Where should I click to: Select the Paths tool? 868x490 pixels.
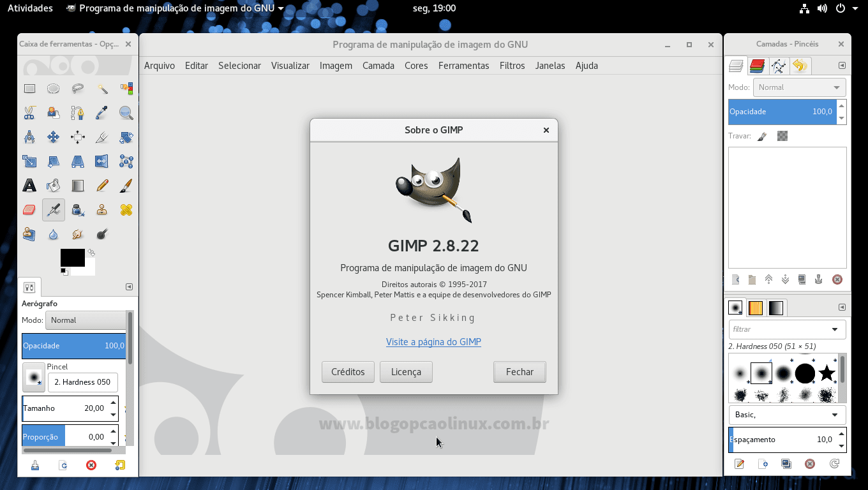(78, 113)
